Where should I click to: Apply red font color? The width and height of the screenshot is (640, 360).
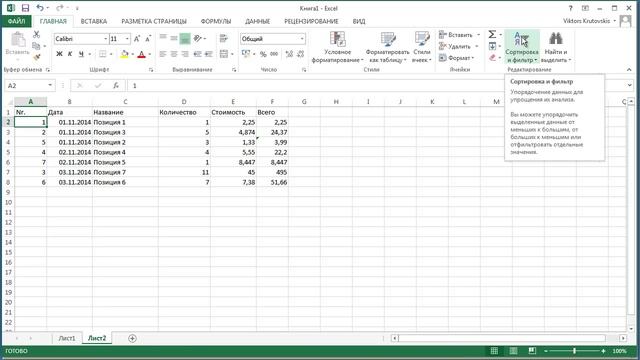point(141,54)
